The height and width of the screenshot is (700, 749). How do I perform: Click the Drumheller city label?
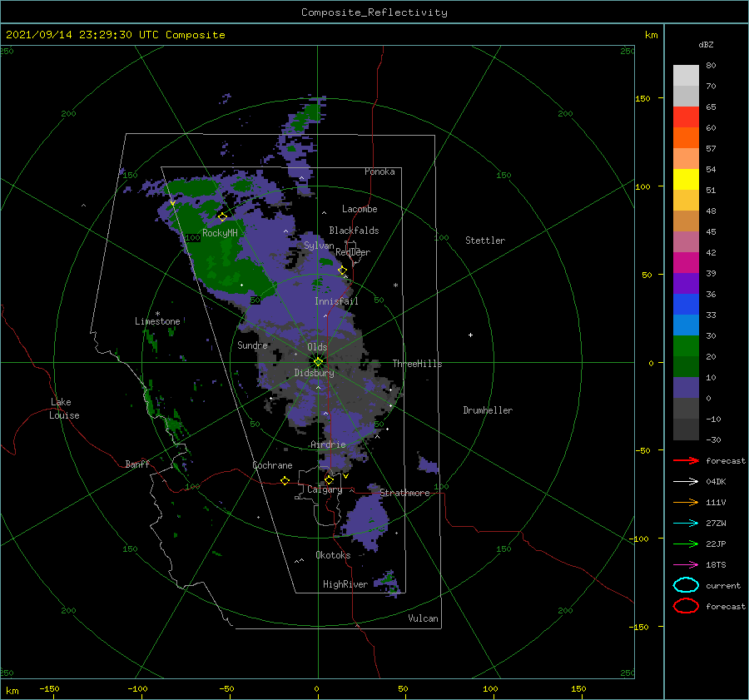click(x=488, y=410)
